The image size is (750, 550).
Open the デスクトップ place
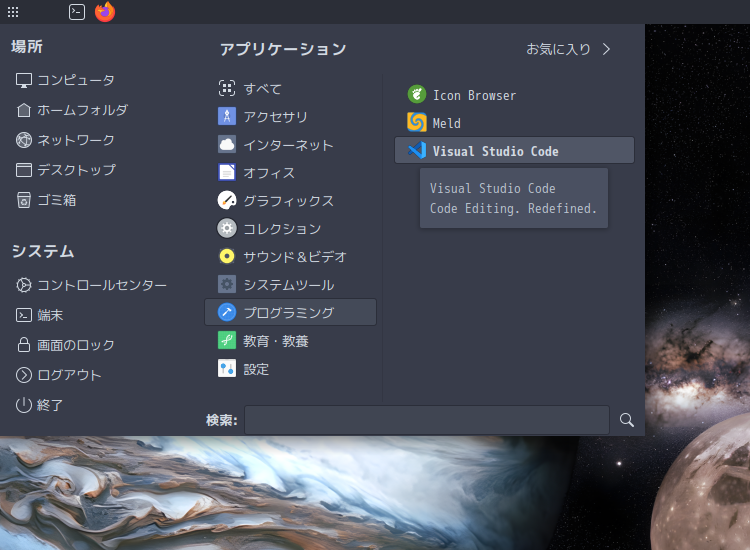[x=66, y=170]
